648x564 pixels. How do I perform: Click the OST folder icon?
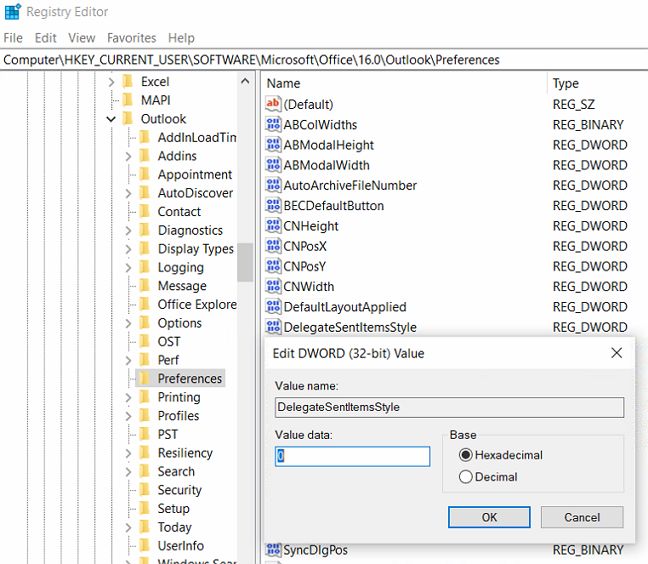tap(145, 341)
